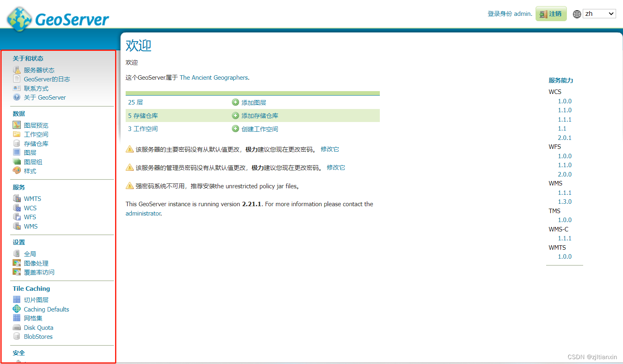This screenshot has height=364, width=623.
Task: Open WMS-C 1.1.1 capabilities link
Action: 564,238
